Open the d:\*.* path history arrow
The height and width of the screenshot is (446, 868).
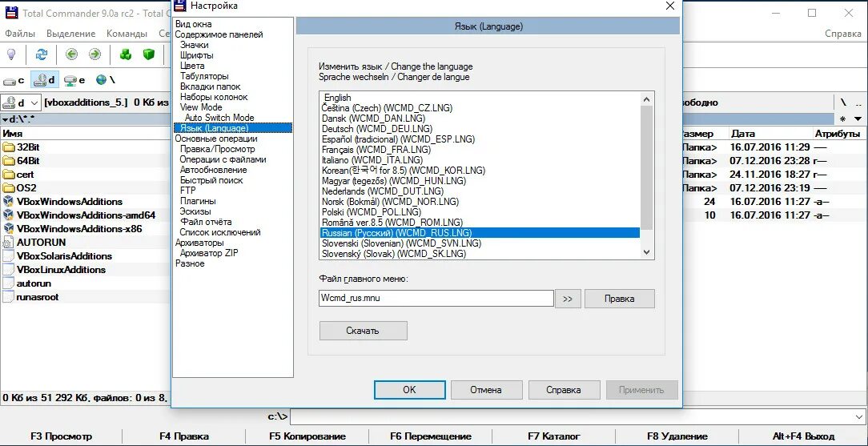[x=5, y=119]
